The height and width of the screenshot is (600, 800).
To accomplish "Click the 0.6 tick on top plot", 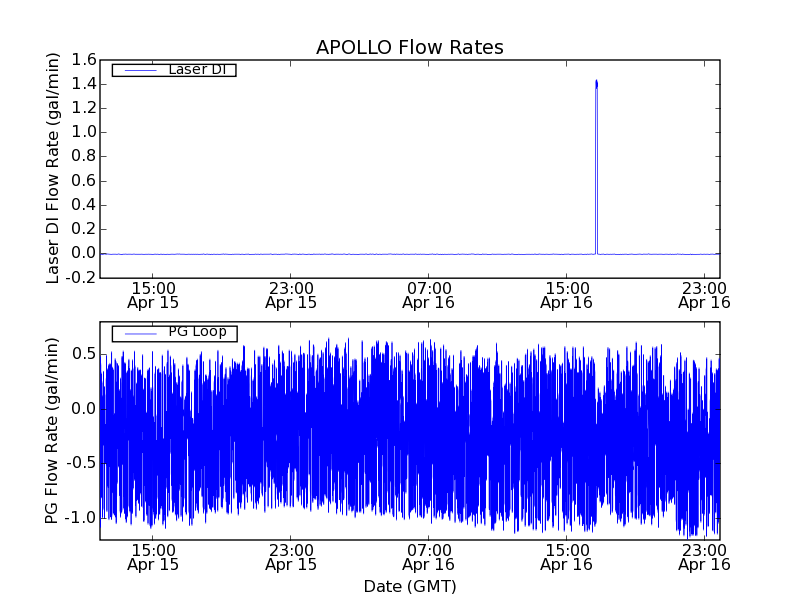I will (x=83, y=181).
